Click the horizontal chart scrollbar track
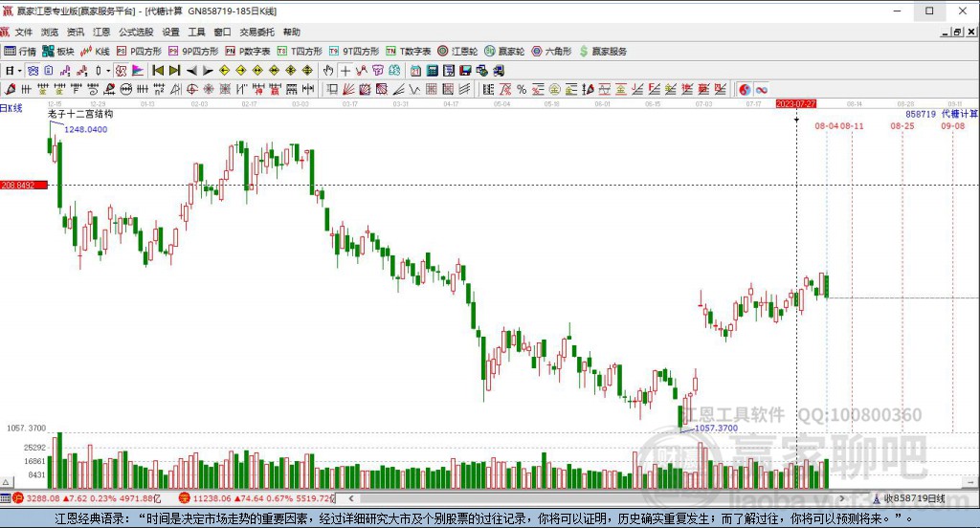 [596, 498]
